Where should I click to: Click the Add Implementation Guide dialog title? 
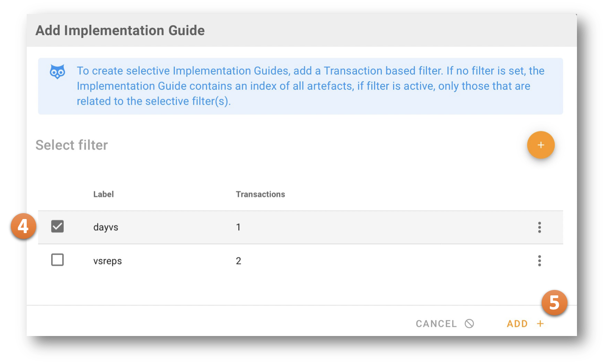coord(120,30)
